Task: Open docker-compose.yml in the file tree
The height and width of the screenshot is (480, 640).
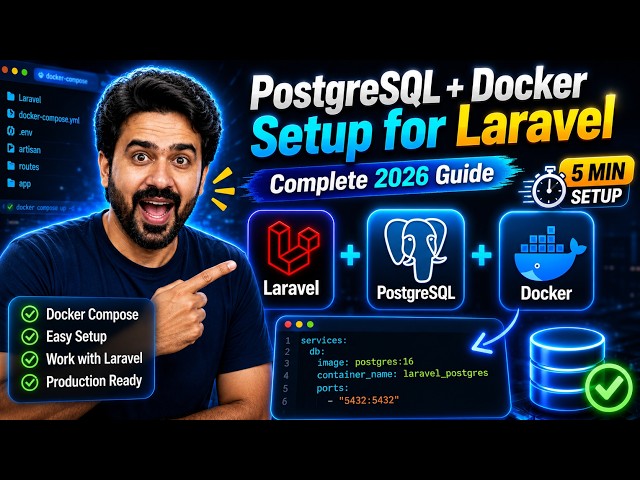Action: tap(43, 117)
